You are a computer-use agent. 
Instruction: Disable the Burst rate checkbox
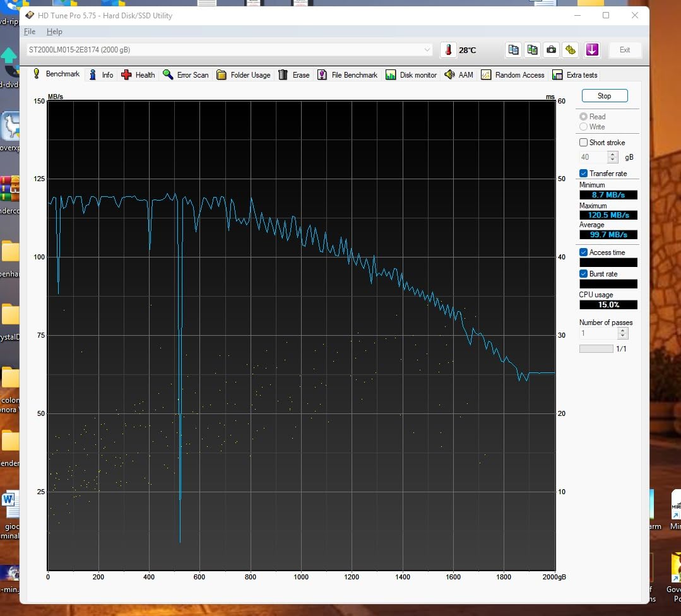click(583, 274)
